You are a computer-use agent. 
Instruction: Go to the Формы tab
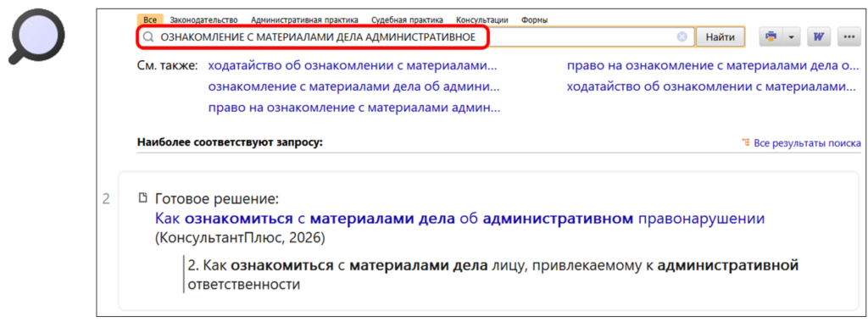(535, 20)
